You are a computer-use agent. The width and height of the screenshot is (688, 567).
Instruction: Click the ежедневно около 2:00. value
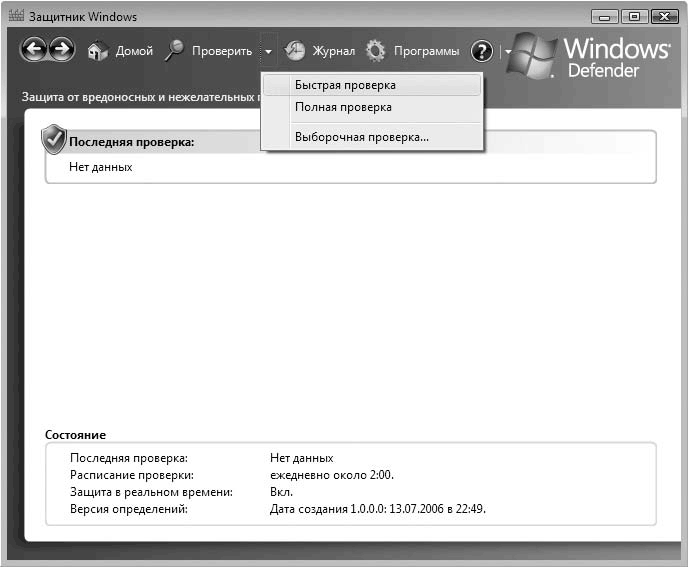pos(332,475)
